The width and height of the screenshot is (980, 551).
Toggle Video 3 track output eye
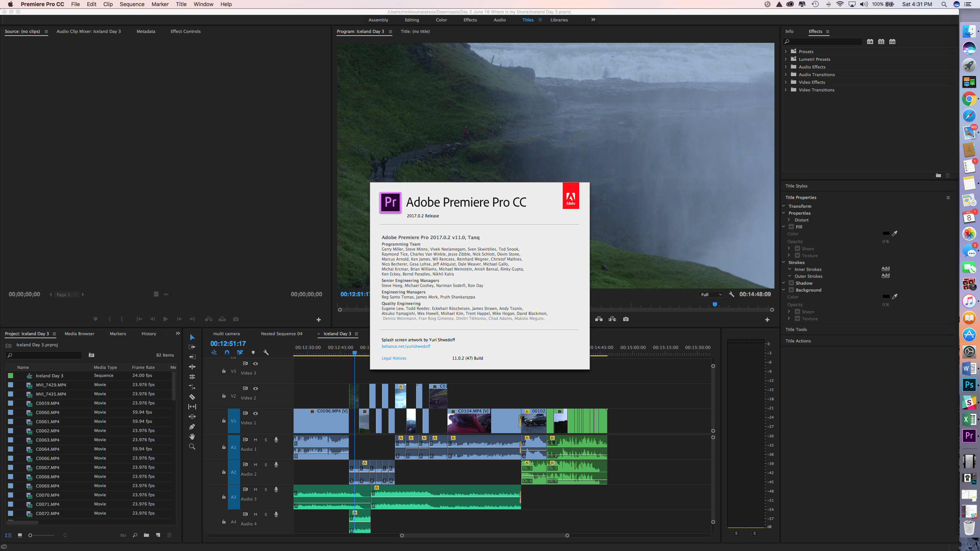pyautogui.click(x=255, y=364)
